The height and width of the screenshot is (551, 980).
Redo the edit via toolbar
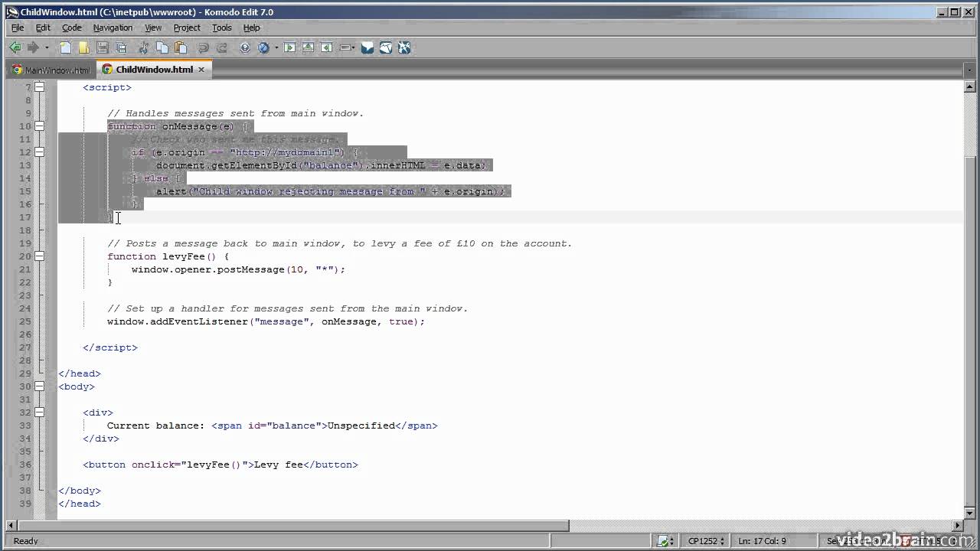[222, 47]
